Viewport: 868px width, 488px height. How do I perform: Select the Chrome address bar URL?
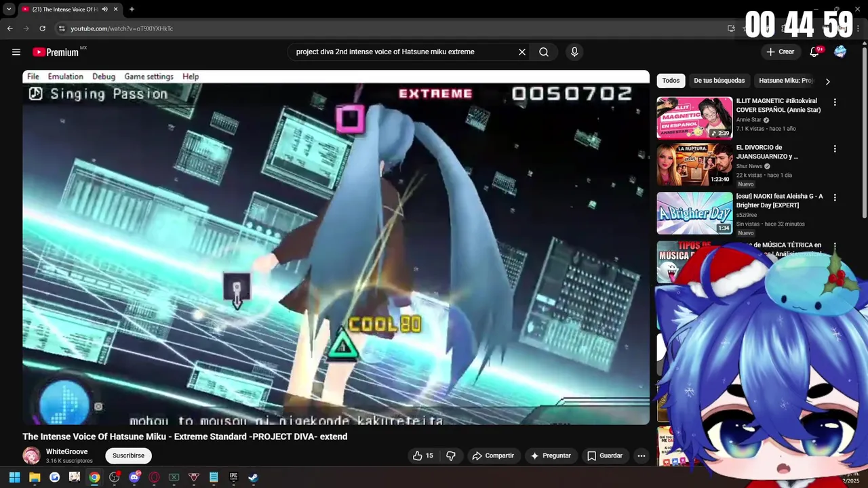[122, 28]
